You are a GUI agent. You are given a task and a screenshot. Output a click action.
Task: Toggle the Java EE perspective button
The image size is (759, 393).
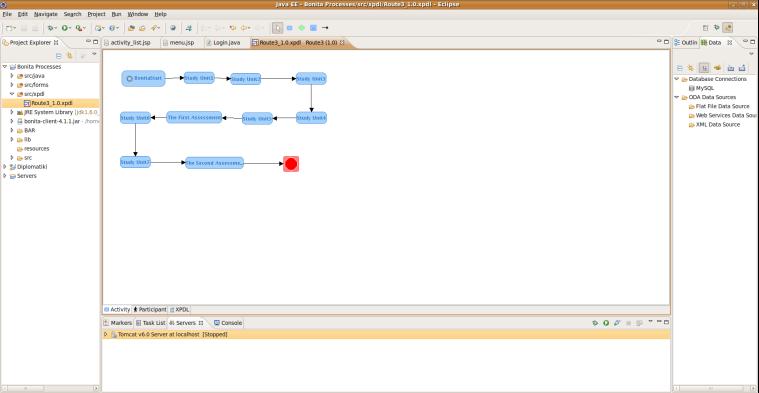728,28
